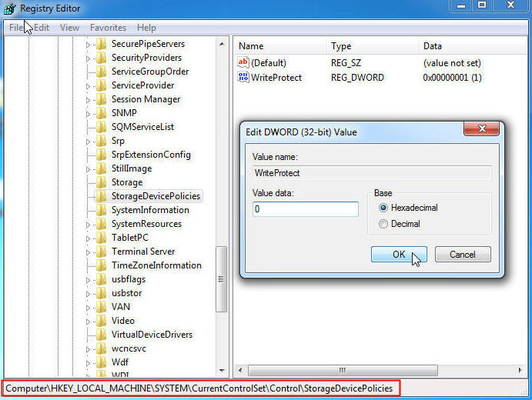
Task: Open the Edit menu
Action: (42, 28)
